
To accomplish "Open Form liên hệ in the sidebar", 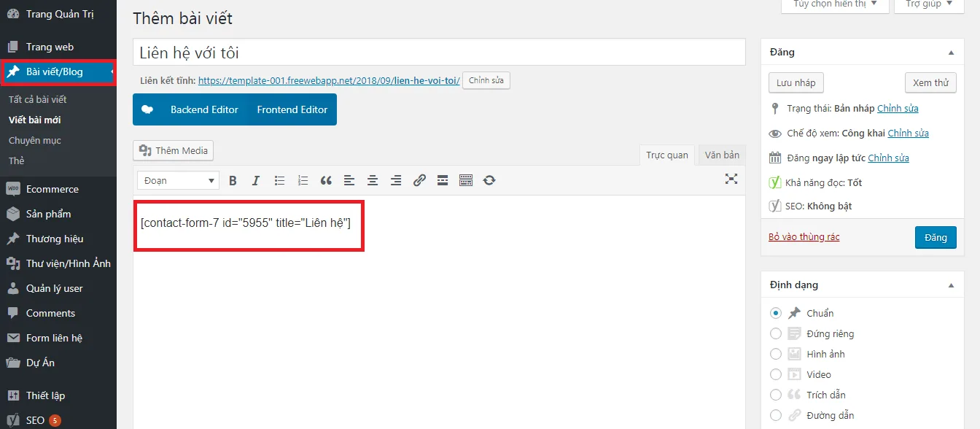I will pos(58,338).
